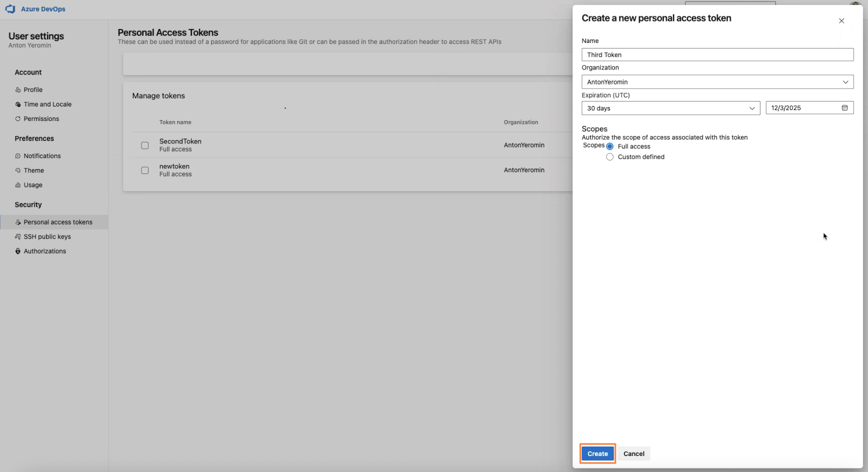Click the Usage chart icon

18,185
